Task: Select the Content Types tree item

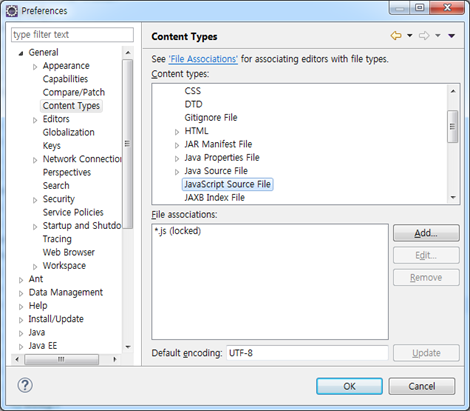Action: [71, 106]
